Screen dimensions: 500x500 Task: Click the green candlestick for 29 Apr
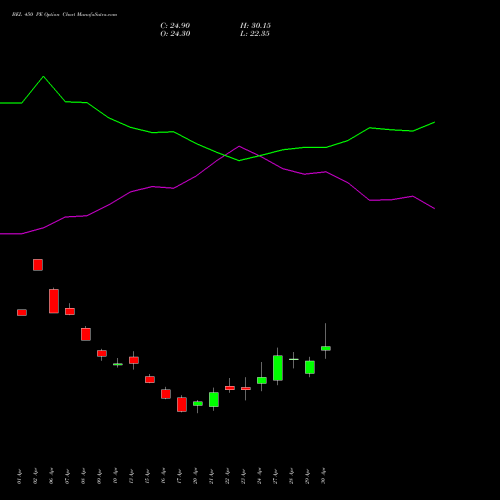pos(310,367)
